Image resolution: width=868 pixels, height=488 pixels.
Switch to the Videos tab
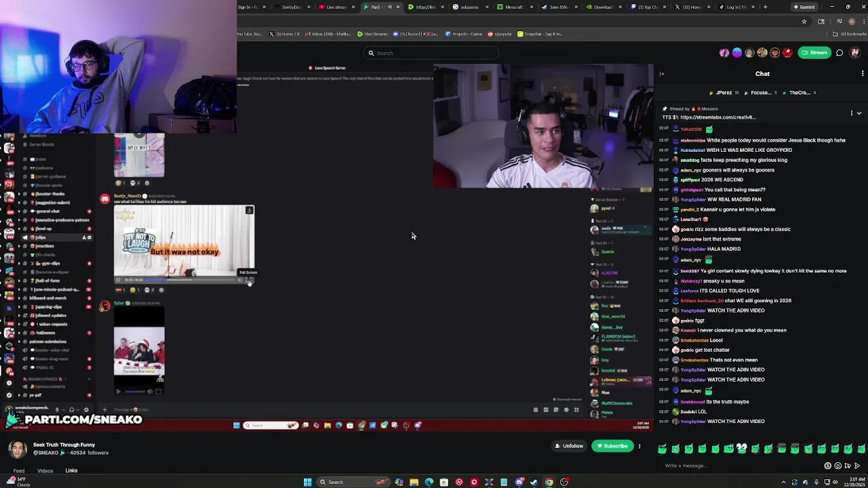pos(45,470)
